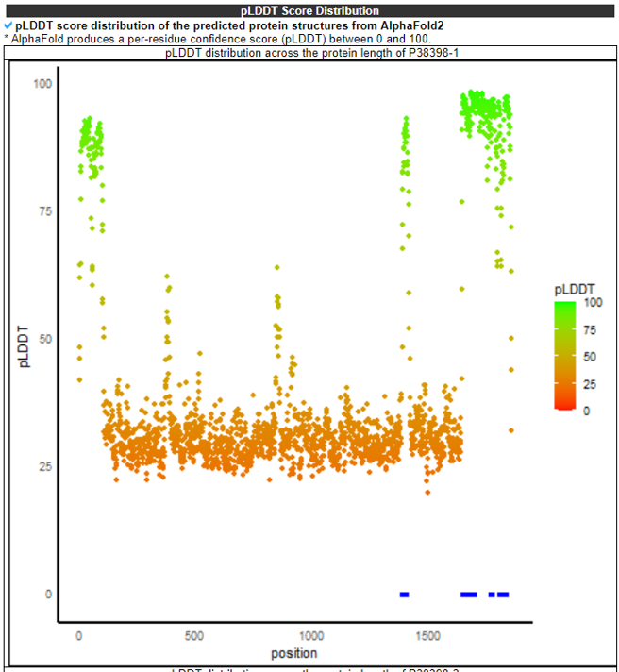Image resolution: width=619 pixels, height=672 pixels.
Task: Click the 1000 tick label on x-axis
Action: click(311, 636)
